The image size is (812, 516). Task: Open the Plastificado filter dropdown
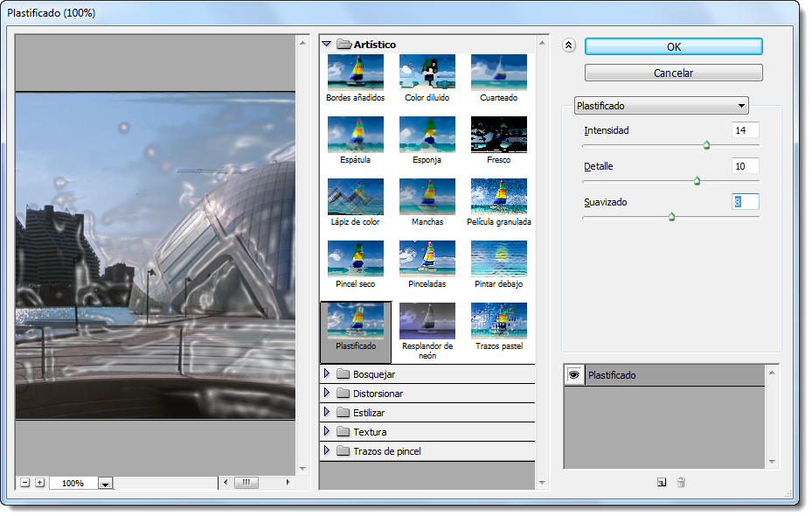pos(662,106)
